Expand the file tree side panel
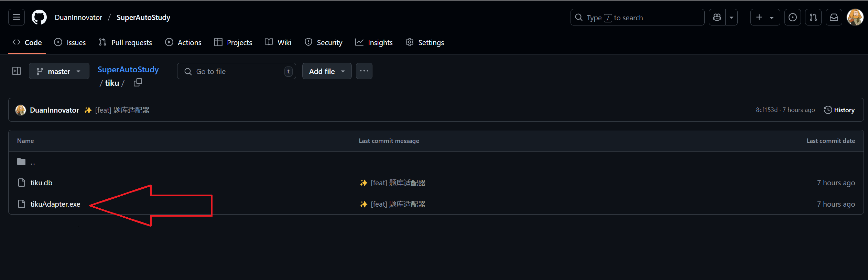 point(17,71)
